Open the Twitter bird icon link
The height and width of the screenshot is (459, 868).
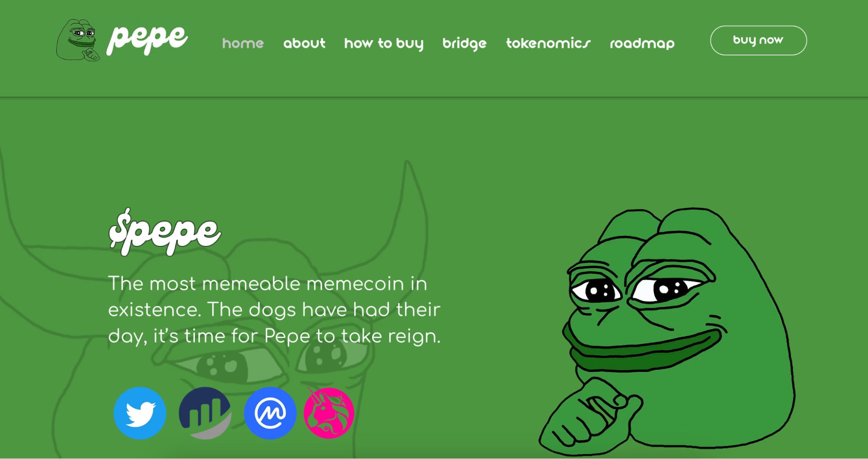pyautogui.click(x=140, y=413)
